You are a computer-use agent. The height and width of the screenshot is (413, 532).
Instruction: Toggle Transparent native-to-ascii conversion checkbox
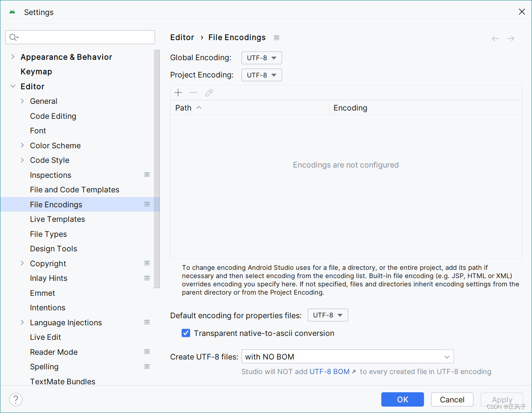pyautogui.click(x=186, y=333)
